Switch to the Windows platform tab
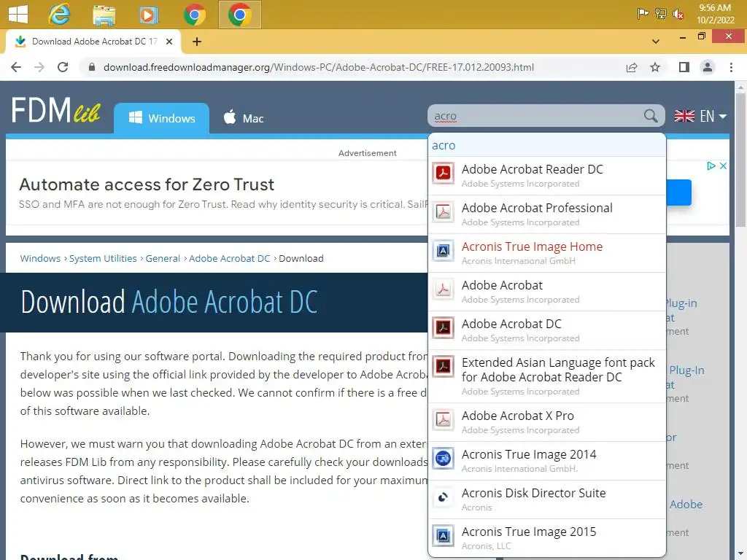Viewport: 747px width, 560px height. pos(161,118)
